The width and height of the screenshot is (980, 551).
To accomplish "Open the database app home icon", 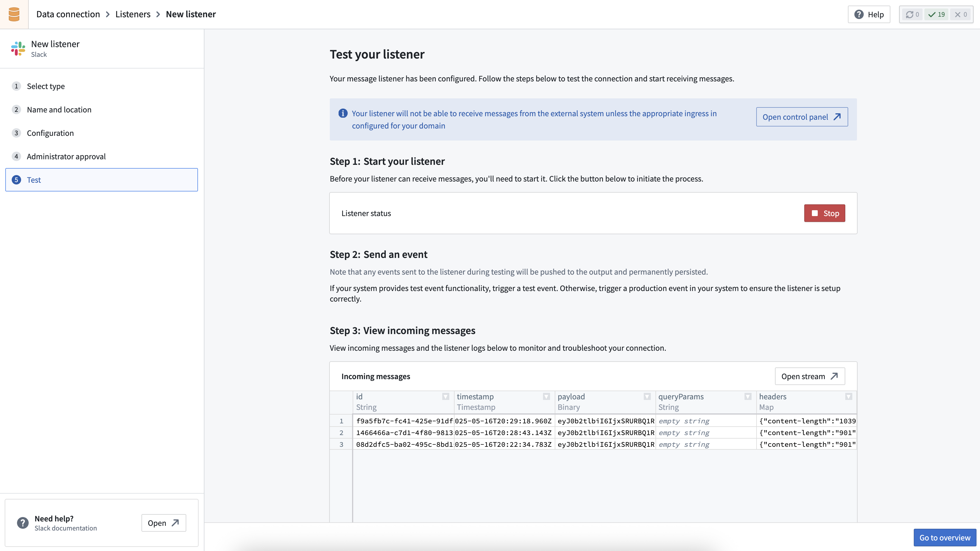I will coord(14,14).
